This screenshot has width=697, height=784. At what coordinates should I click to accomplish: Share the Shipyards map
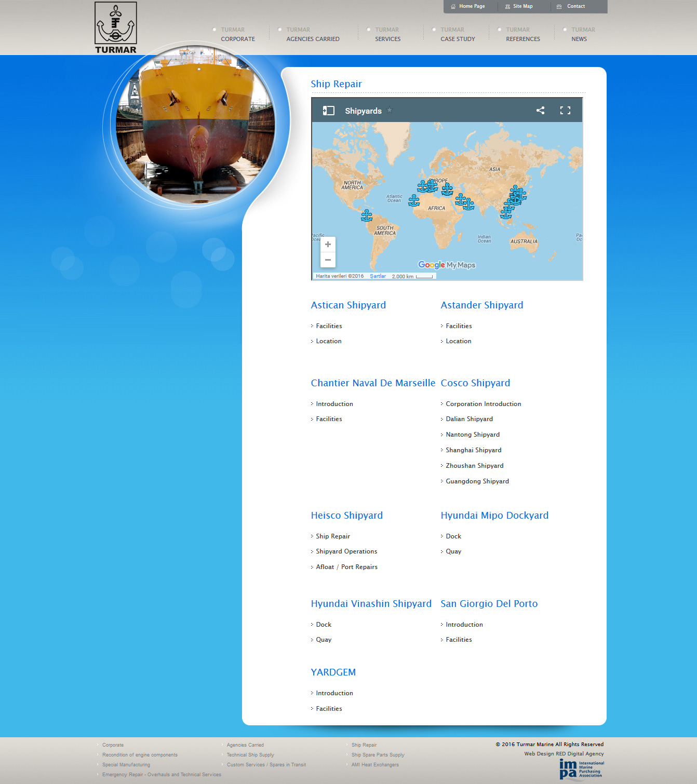point(540,111)
